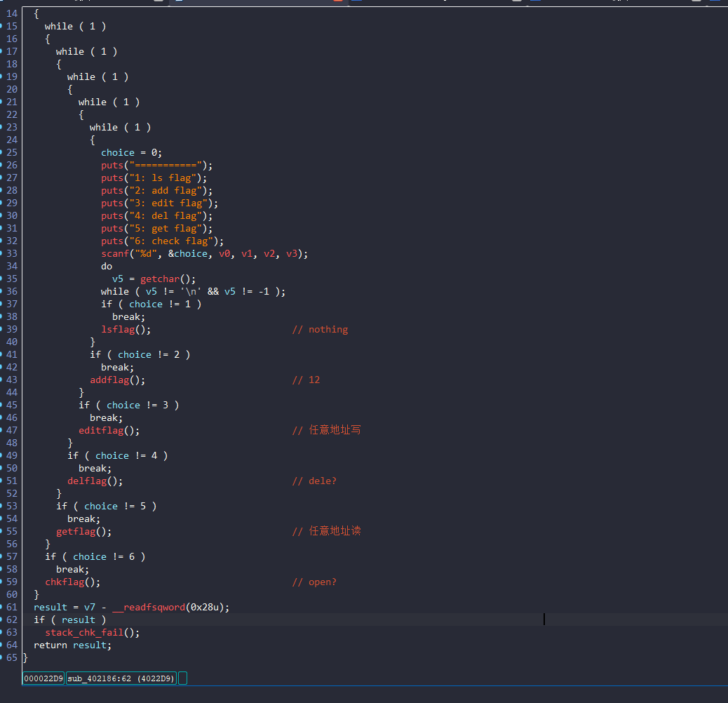Select the "// 任意地址读" comment
The image size is (728, 703).
click(x=327, y=531)
